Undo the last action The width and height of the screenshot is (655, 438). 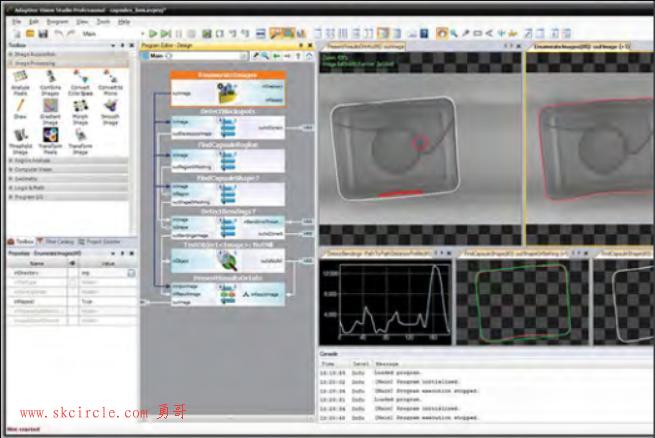pos(59,34)
